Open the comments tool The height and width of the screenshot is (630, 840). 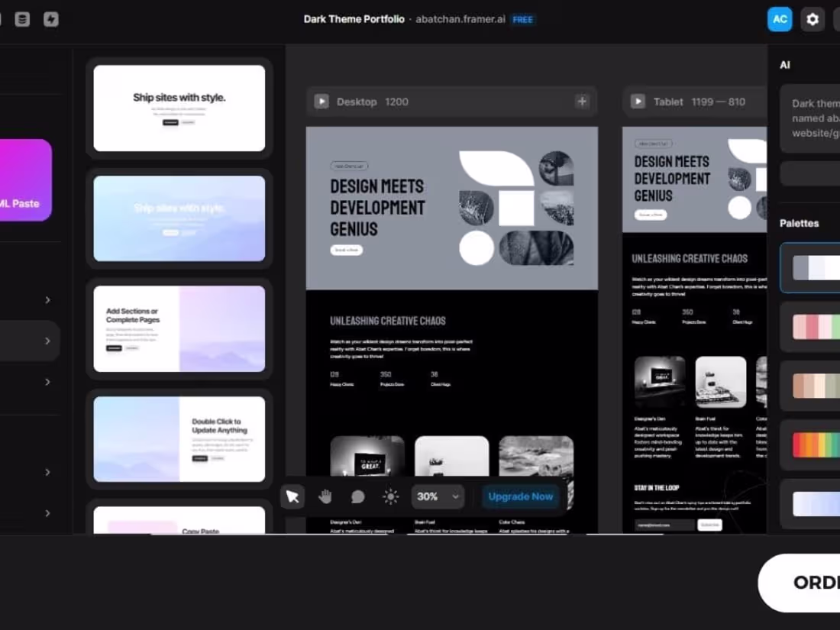coord(357,496)
